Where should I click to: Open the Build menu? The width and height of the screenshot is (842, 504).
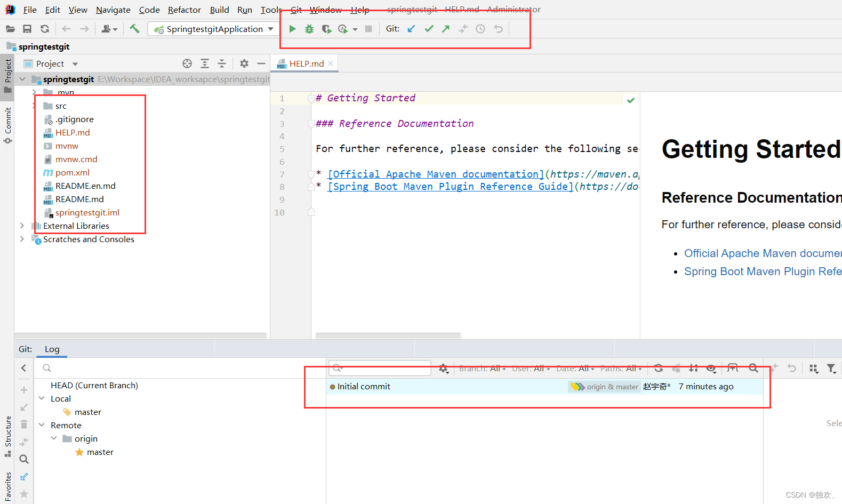coord(219,10)
